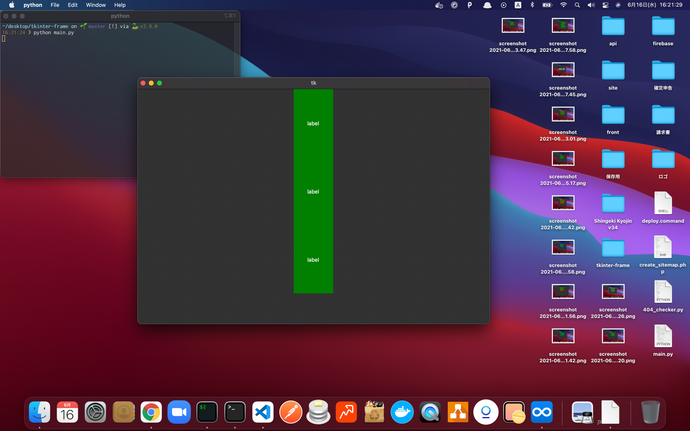The height and width of the screenshot is (431, 690).
Task: Minimize the tk window with yellow button
Action: [x=151, y=83]
